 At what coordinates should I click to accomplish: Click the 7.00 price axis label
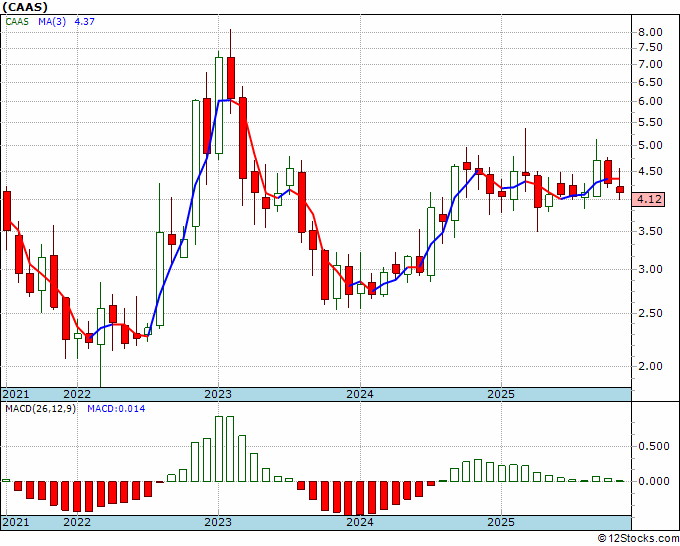tap(650, 64)
